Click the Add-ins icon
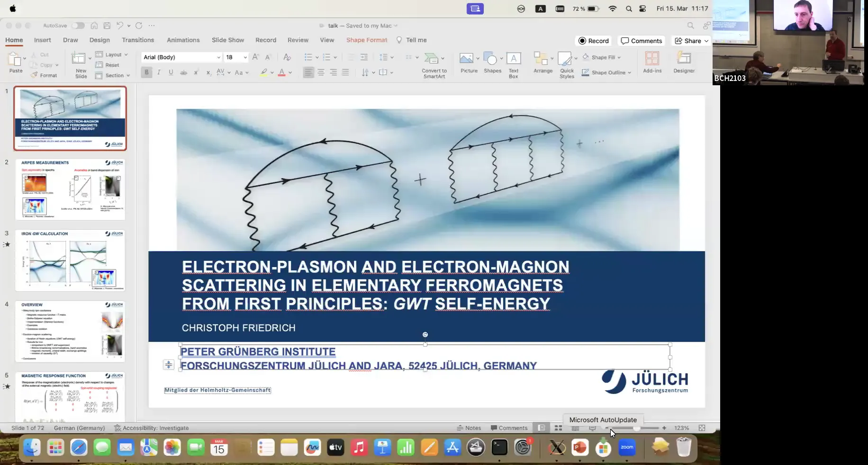Screen dimensions: 868x465 point(652,58)
